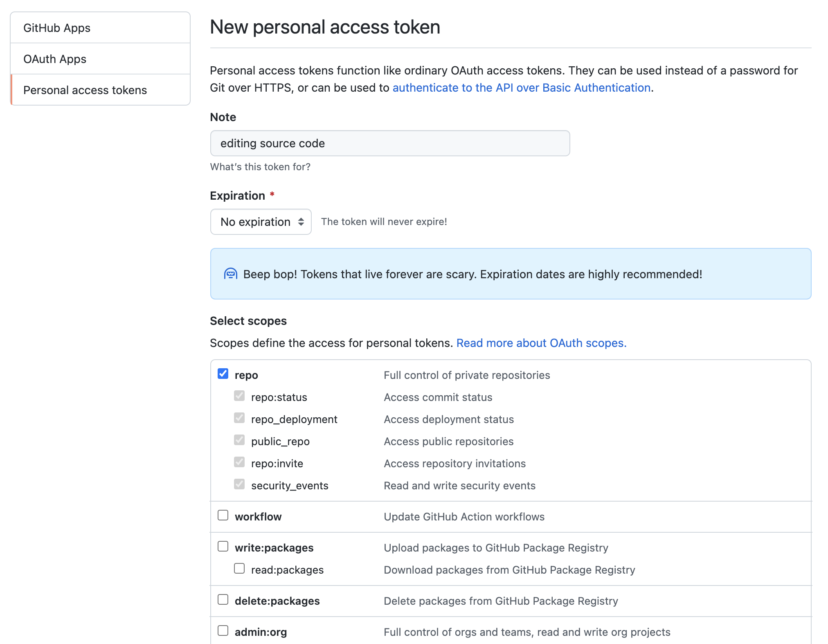Enable the delete:packages scope
Screen dimensions: 828x644
point(223,599)
